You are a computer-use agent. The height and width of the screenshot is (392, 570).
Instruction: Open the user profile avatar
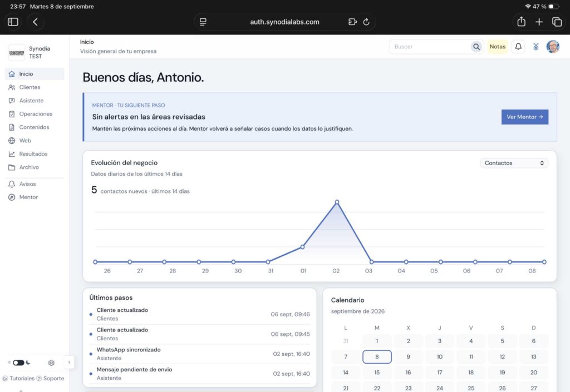tap(553, 47)
